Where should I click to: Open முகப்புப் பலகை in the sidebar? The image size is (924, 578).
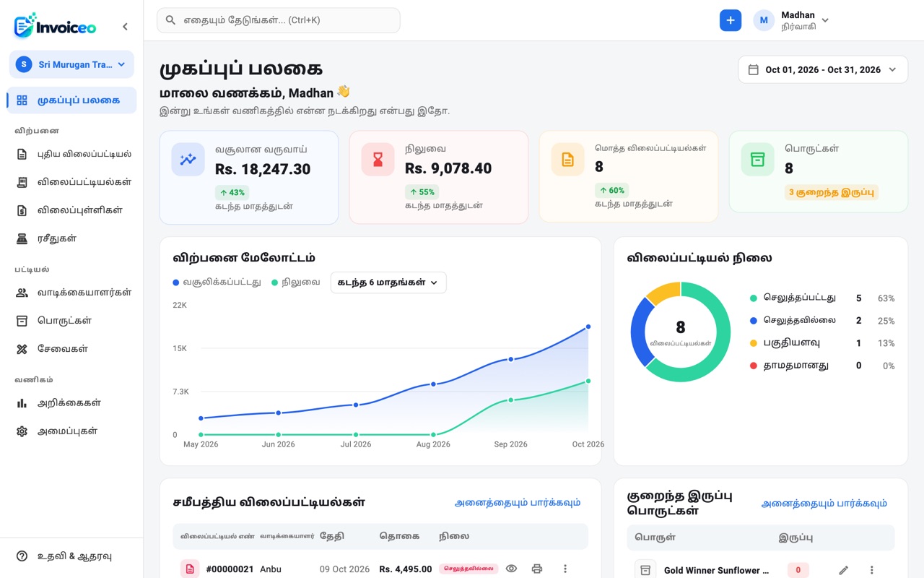point(71,100)
